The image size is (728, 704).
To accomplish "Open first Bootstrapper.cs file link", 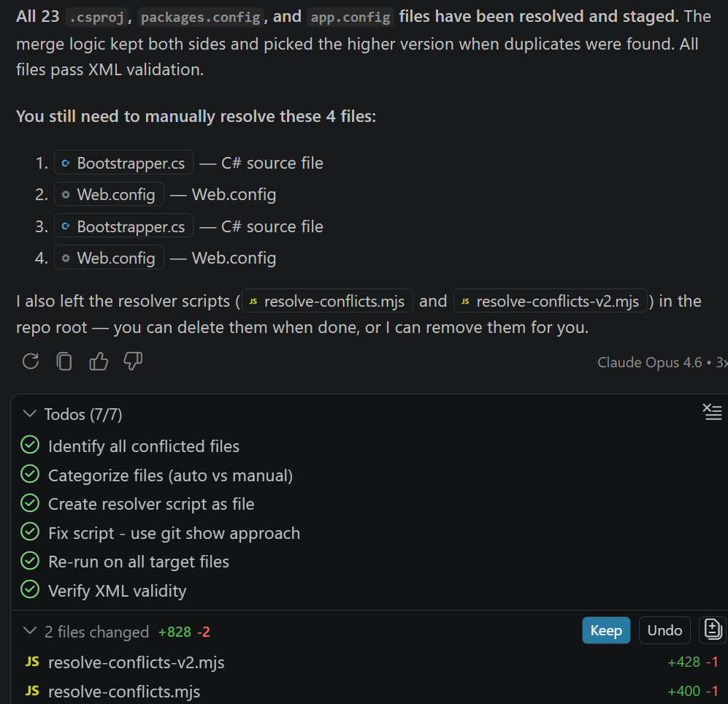I will coord(123,163).
